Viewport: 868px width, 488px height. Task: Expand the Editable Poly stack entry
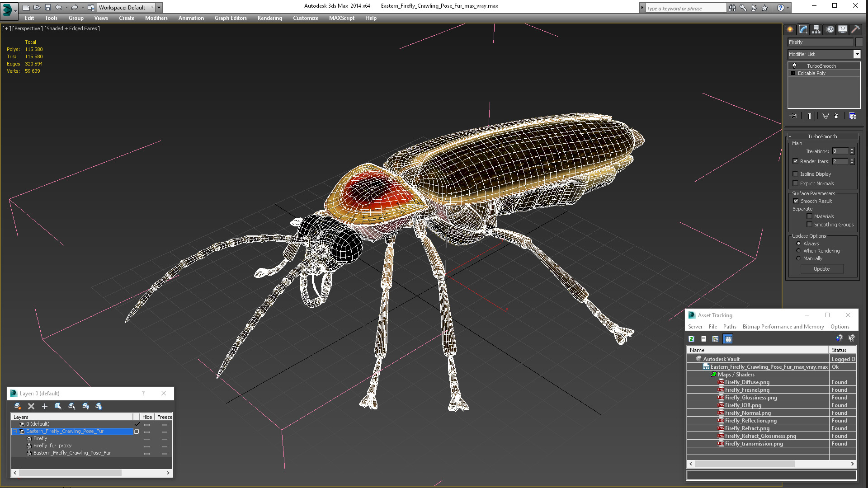point(793,73)
